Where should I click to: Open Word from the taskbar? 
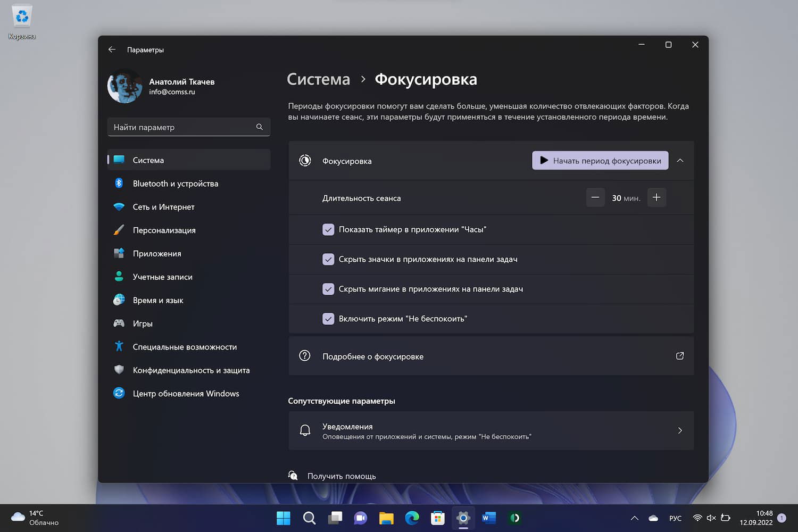tap(489, 518)
